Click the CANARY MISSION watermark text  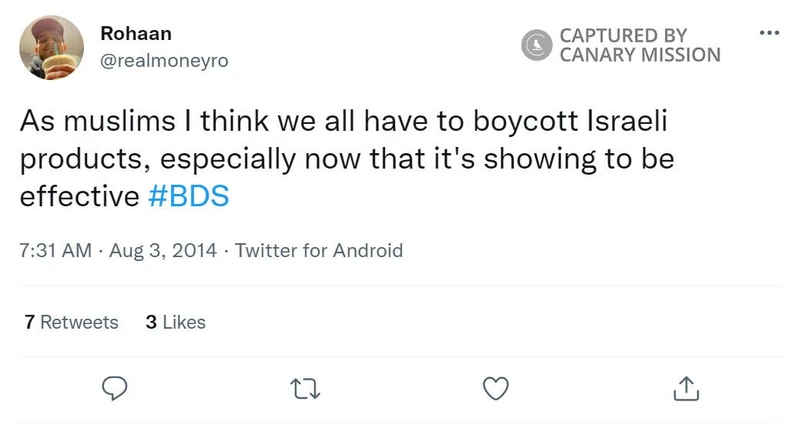[639, 55]
